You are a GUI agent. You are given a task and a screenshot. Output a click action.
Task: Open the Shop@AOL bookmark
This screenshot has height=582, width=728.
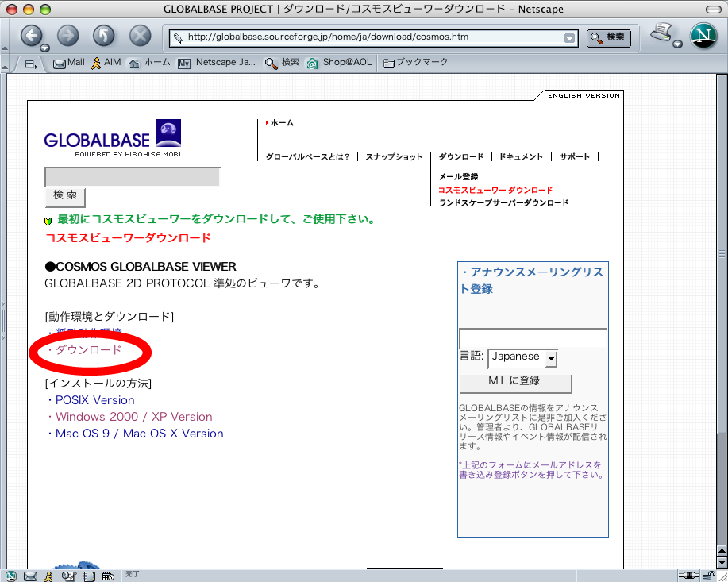coord(340,63)
